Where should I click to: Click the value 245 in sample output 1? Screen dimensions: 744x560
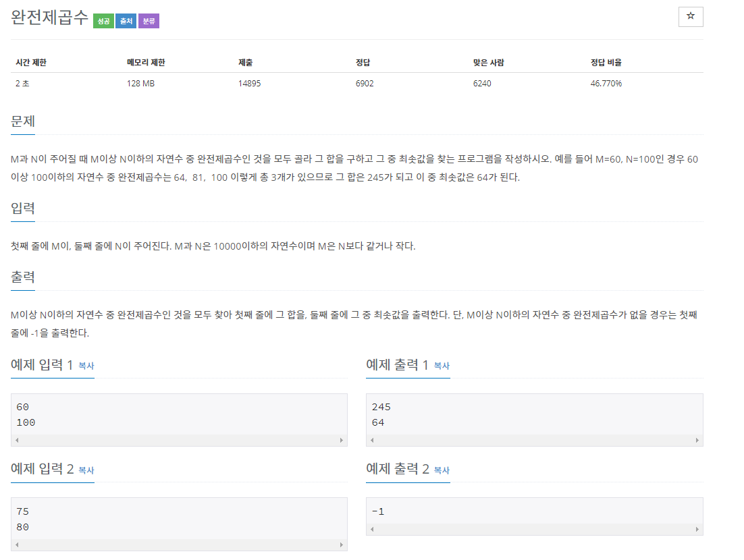pyautogui.click(x=381, y=407)
